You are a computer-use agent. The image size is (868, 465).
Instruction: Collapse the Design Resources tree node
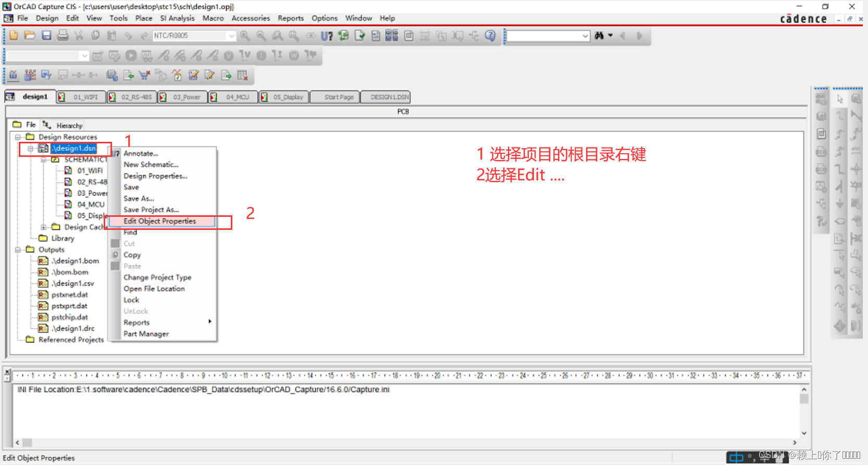[17, 137]
